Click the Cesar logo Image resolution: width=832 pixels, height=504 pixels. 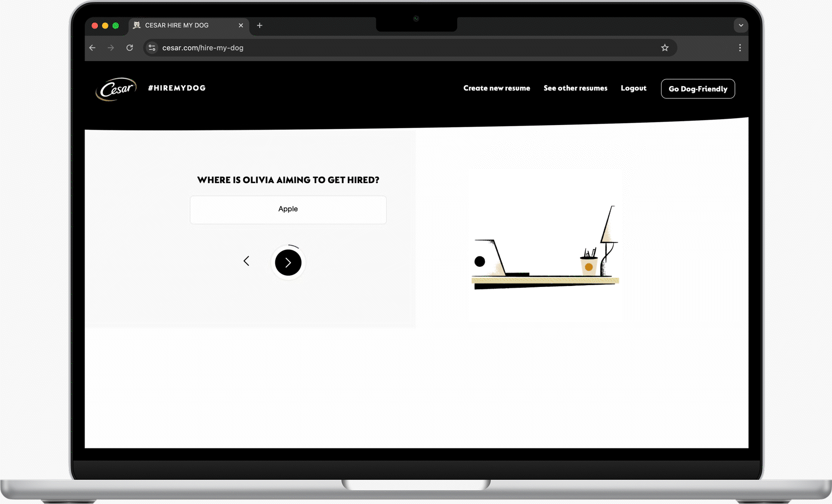116,89
